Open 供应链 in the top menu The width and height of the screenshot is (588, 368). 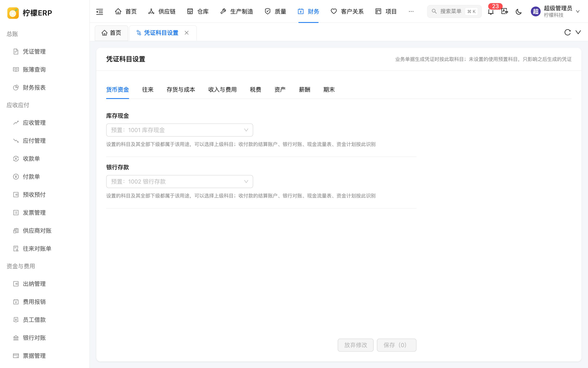pos(162,11)
